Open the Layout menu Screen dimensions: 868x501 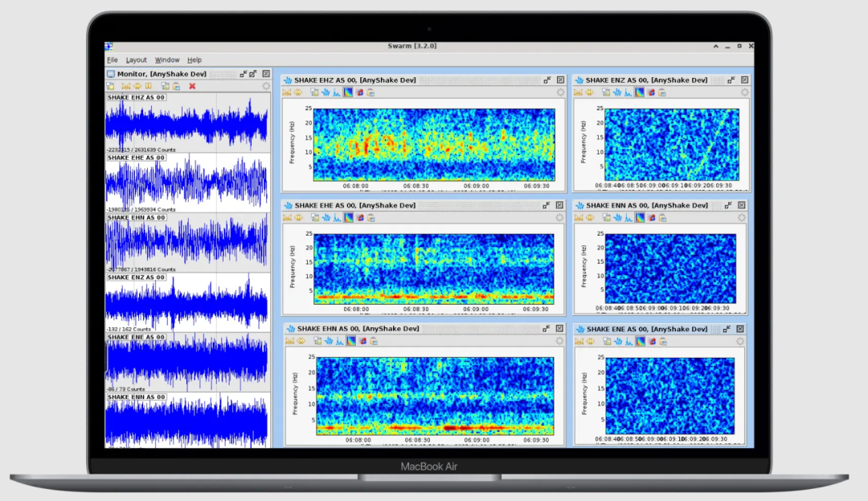click(x=136, y=60)
